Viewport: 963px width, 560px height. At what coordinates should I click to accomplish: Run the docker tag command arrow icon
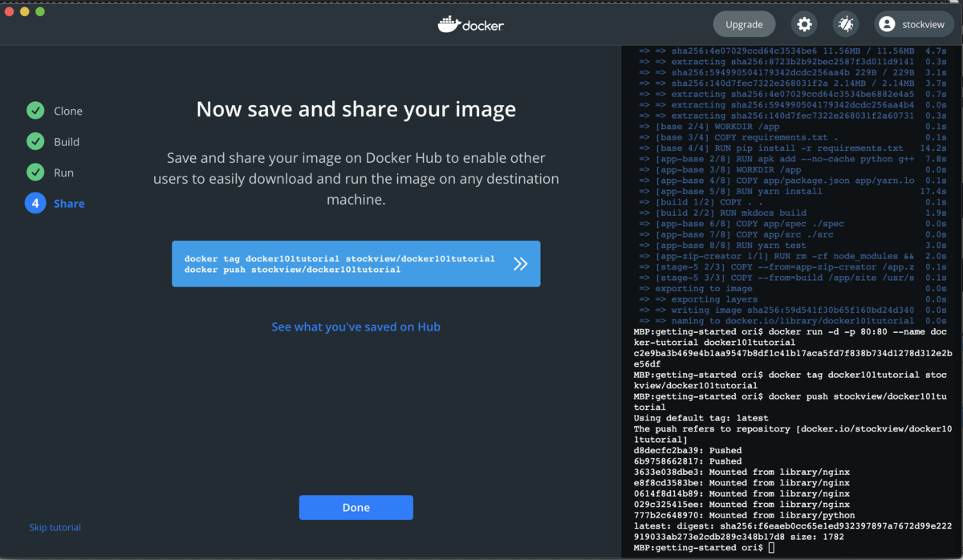click(x=521, y=264)
